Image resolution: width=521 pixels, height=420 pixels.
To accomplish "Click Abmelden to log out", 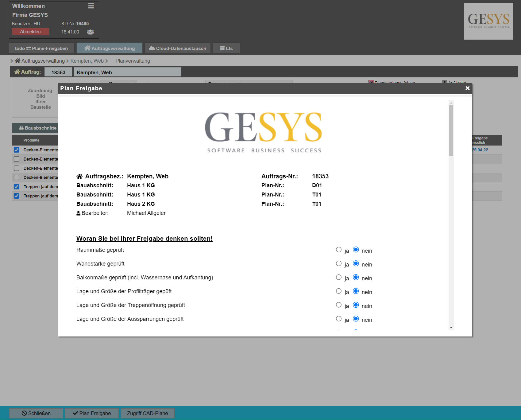I will (x=30, y=32).
